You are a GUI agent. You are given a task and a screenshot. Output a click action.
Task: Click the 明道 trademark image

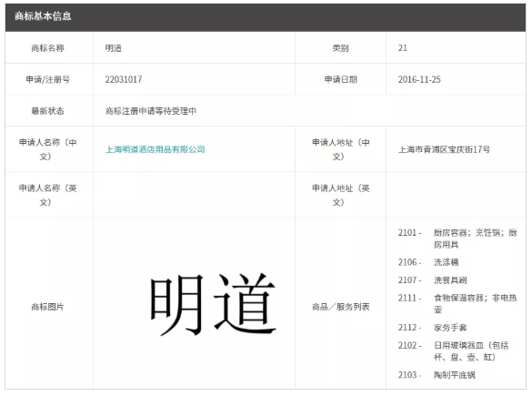[x=213, y=305]
